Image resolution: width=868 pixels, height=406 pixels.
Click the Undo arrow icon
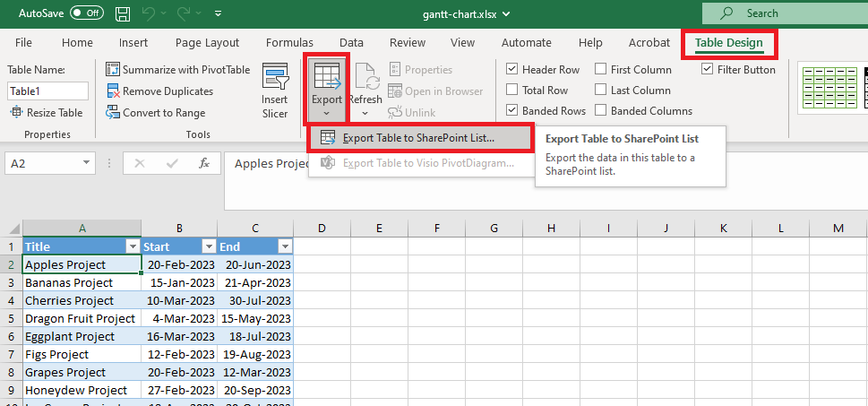(x=149, y=13)
